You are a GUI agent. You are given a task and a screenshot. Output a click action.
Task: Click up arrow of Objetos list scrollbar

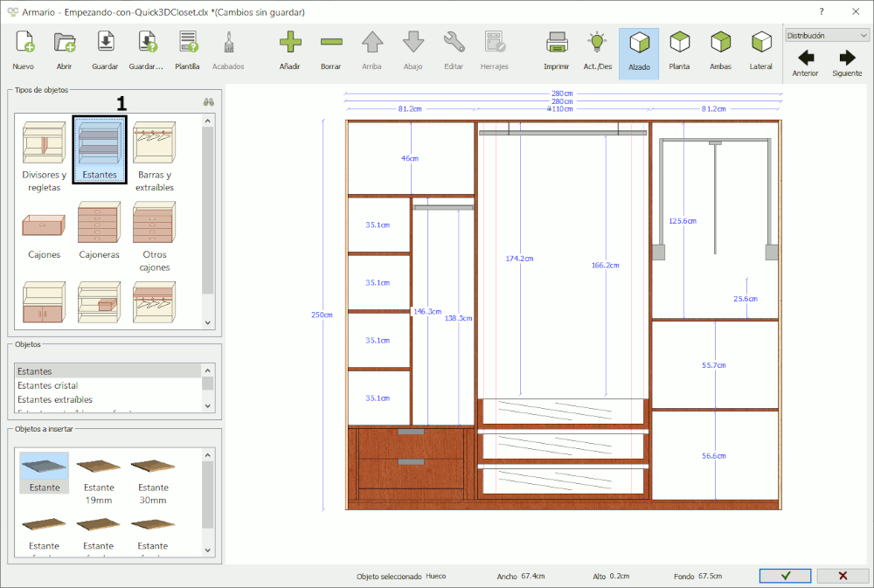pyautogui.click(x=208, y=370)
